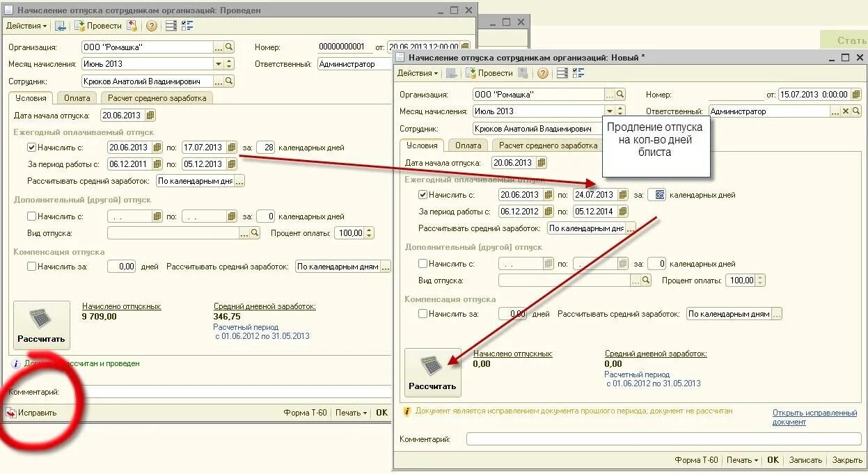Expand Месяц начисления dropdown Июнь 2013

coord(219,64)
